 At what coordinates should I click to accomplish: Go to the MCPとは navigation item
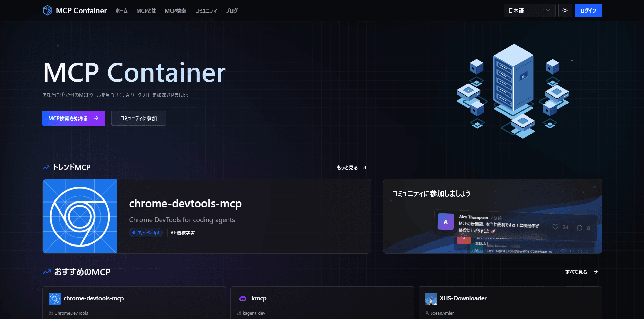click(146, 11)
